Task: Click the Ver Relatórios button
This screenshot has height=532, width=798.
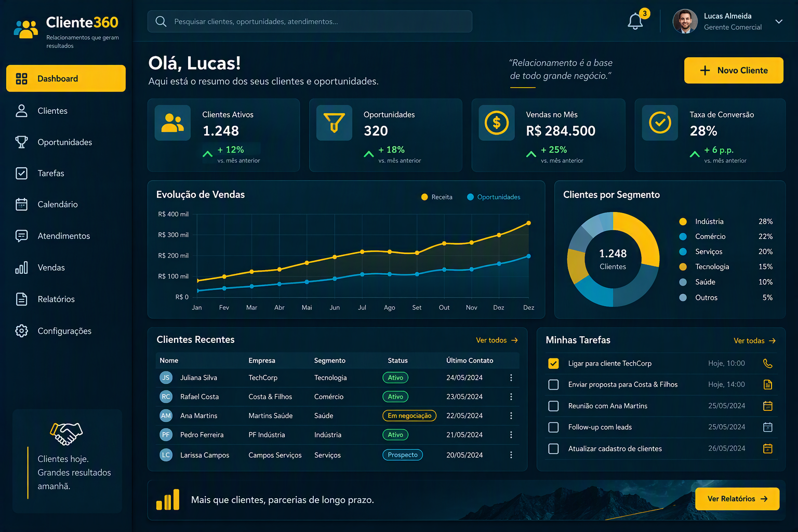Action: tap(737, 499)
